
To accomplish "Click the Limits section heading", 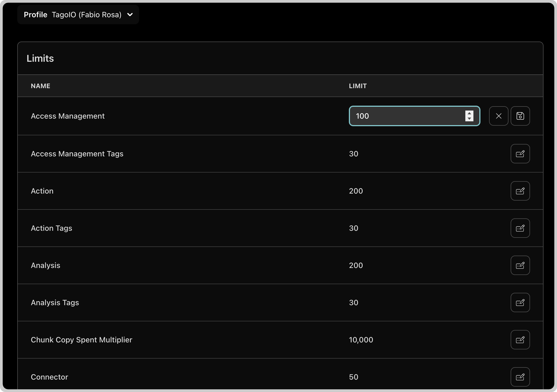I will coord(40,59).
